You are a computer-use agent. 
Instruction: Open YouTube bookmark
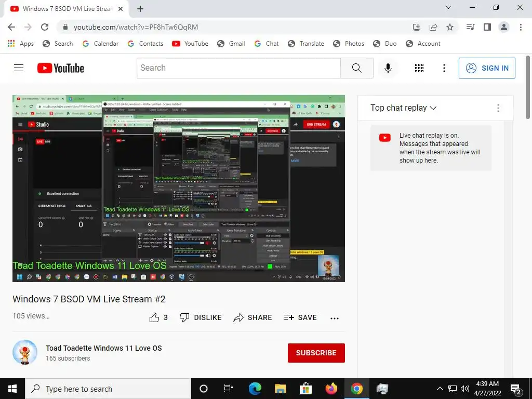pyautogui.click(x=190, y=44)
